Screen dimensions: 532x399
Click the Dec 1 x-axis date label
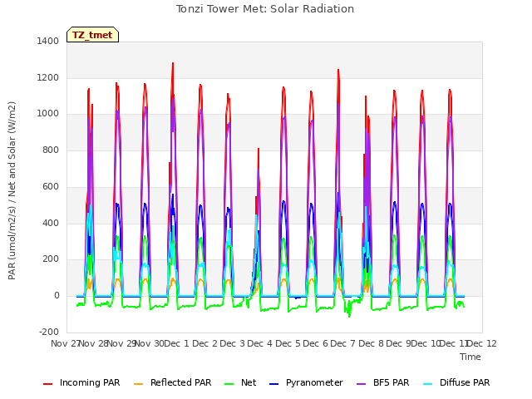point(176,343)
